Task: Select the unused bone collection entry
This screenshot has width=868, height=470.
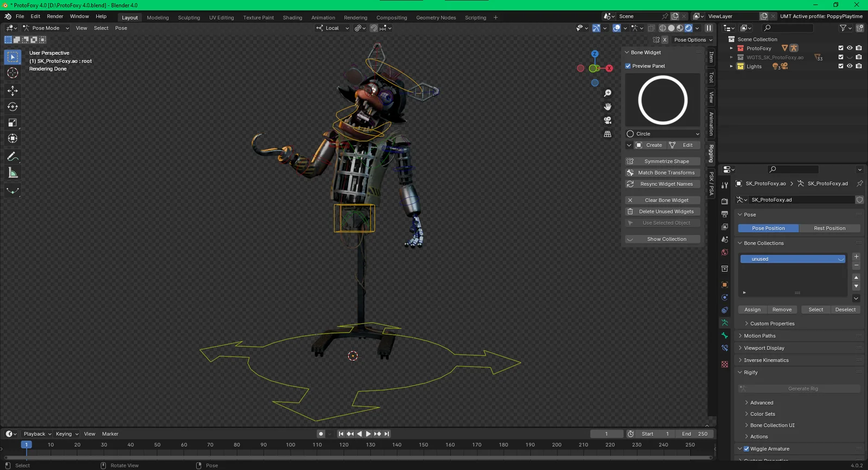Action: pyautogui.click(x=793, y=259)
